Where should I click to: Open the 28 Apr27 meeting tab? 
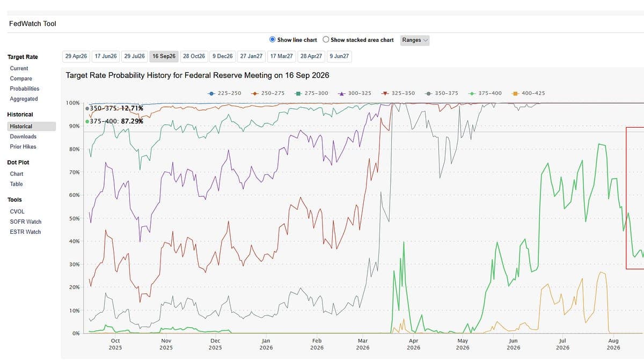tap(311, 56)
